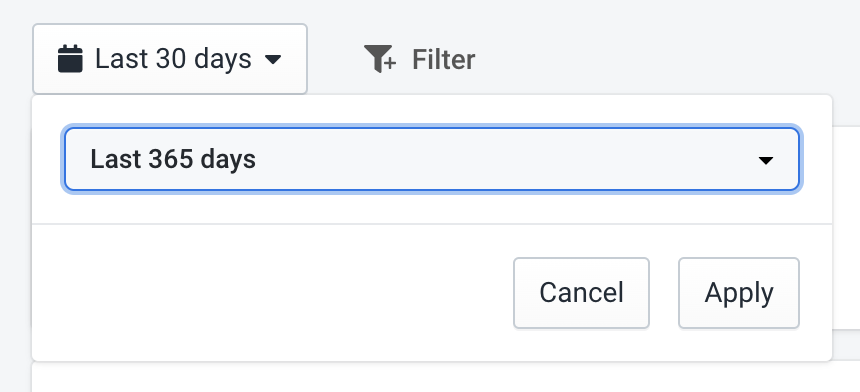Apply the selected date range
Screen dimensions: 860x392
[x=739, y=293]
